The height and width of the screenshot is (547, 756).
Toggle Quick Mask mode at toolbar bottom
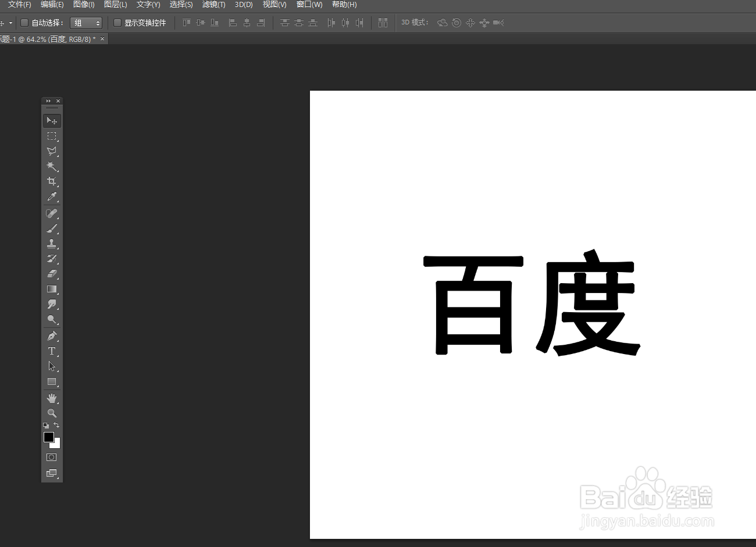coord(52,457)
